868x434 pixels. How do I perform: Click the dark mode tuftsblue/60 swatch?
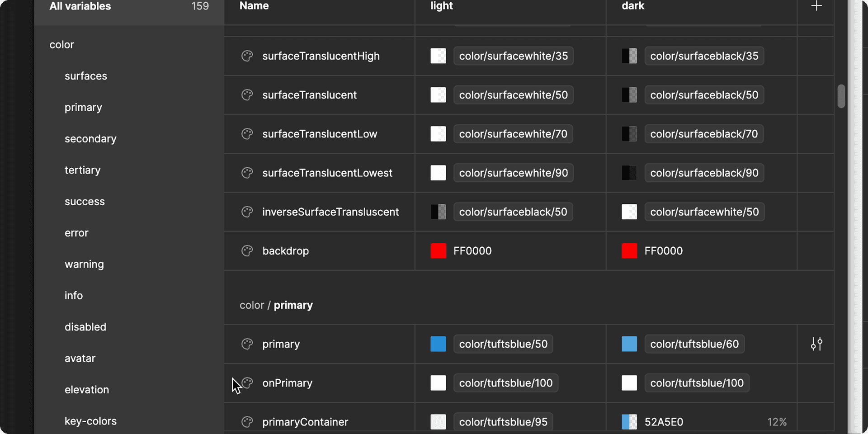coord(629,344)
